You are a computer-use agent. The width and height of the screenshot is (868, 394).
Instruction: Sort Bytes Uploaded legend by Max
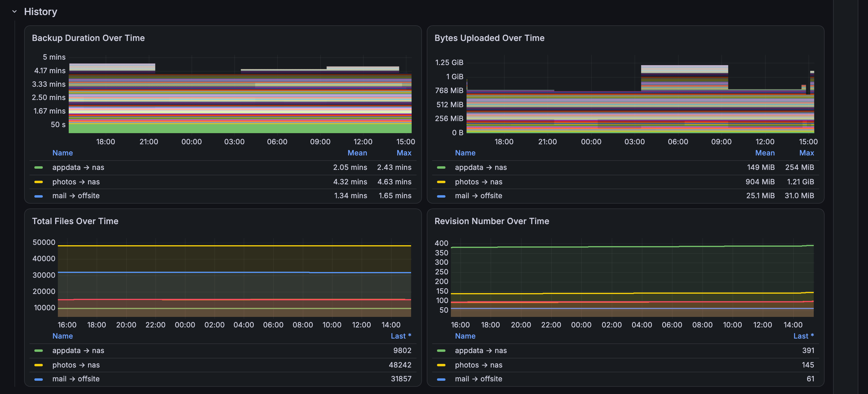click(807, 153)
